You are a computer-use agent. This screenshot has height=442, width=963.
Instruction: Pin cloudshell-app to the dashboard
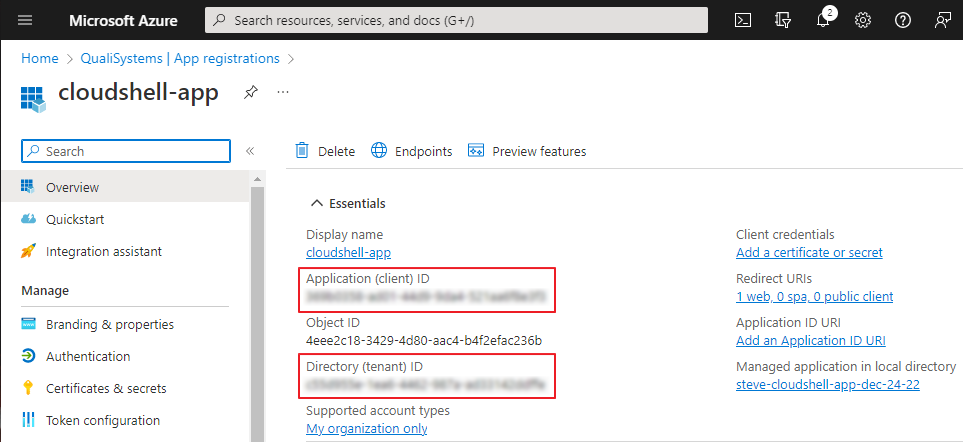click(x=251, y=92)
